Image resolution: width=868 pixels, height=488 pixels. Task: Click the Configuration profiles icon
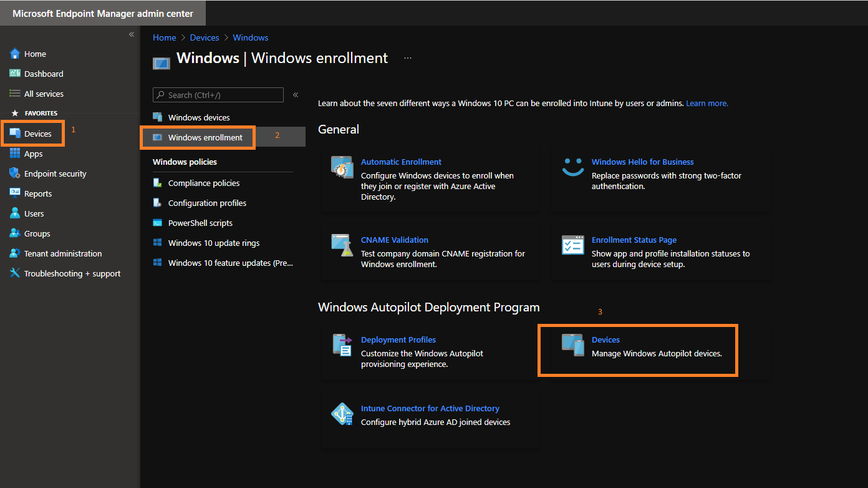158,203
